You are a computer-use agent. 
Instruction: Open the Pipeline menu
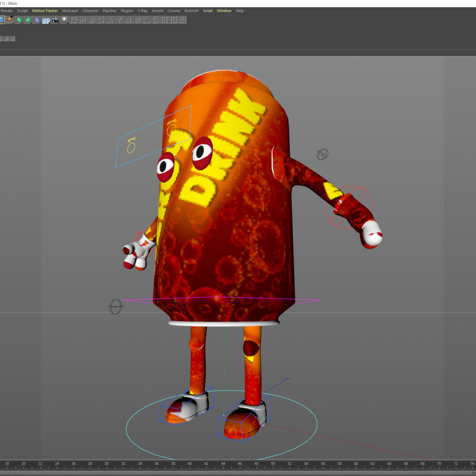109,10
